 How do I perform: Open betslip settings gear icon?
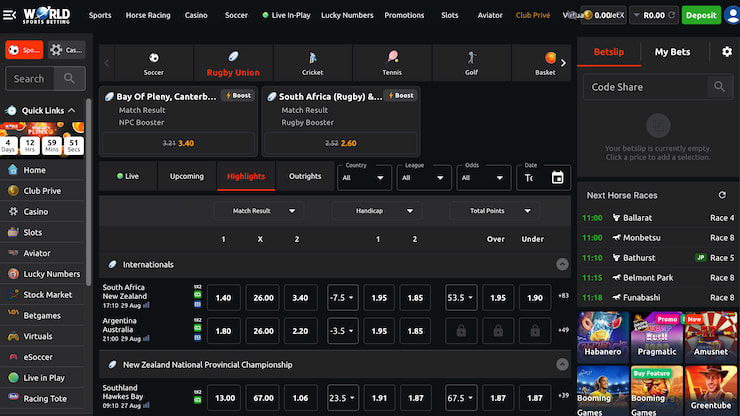click(x=727, y=52)
